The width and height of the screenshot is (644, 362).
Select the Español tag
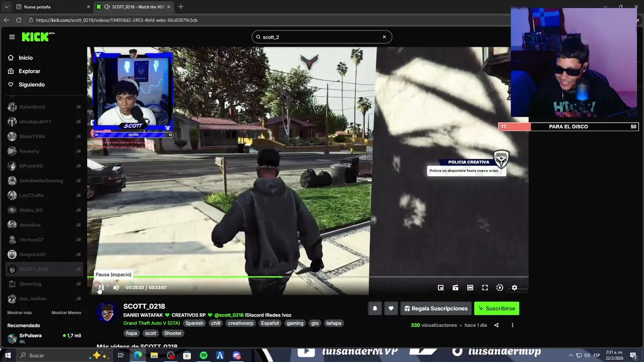pyautogui.click(x=270, y=323)
